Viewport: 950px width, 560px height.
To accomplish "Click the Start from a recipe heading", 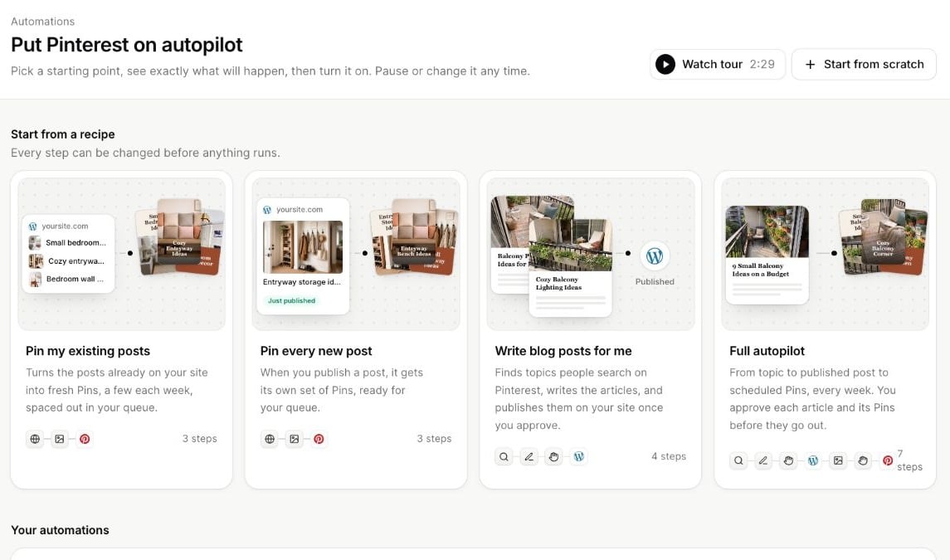I will tap(63, 134).
